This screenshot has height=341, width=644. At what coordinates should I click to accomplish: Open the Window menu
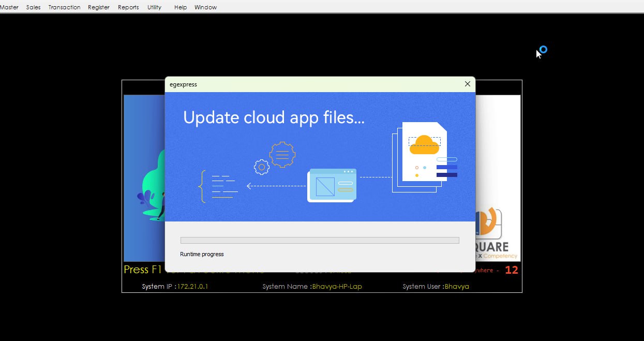click(x=205, y=7)
